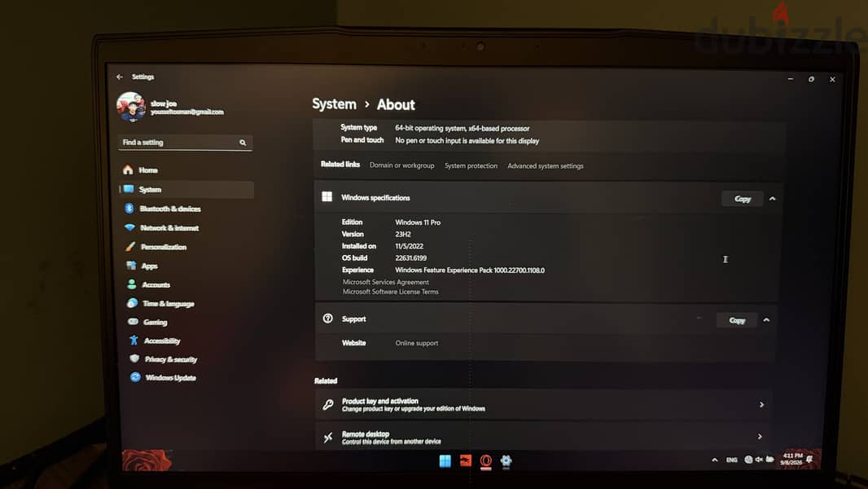Click the Privacy & security shield icon
The image size is (868, 489).
(134, 359)
